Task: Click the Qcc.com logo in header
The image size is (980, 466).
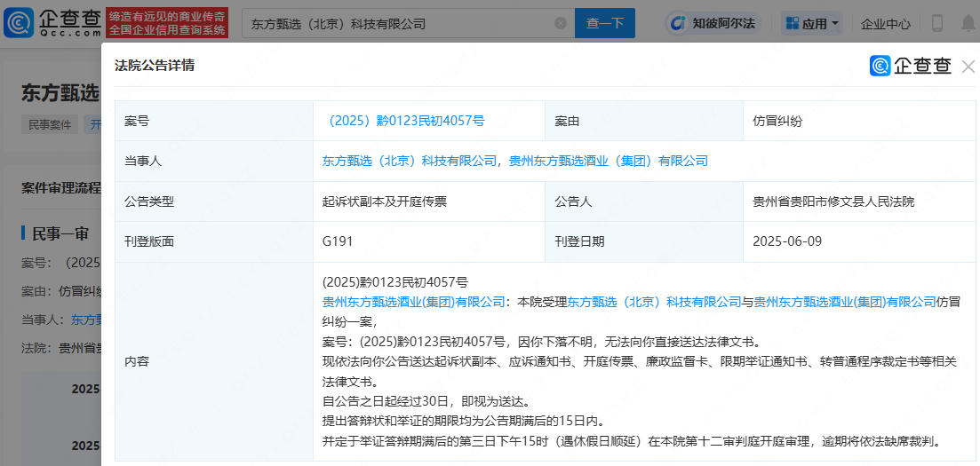Action: (x=52, y=24)
